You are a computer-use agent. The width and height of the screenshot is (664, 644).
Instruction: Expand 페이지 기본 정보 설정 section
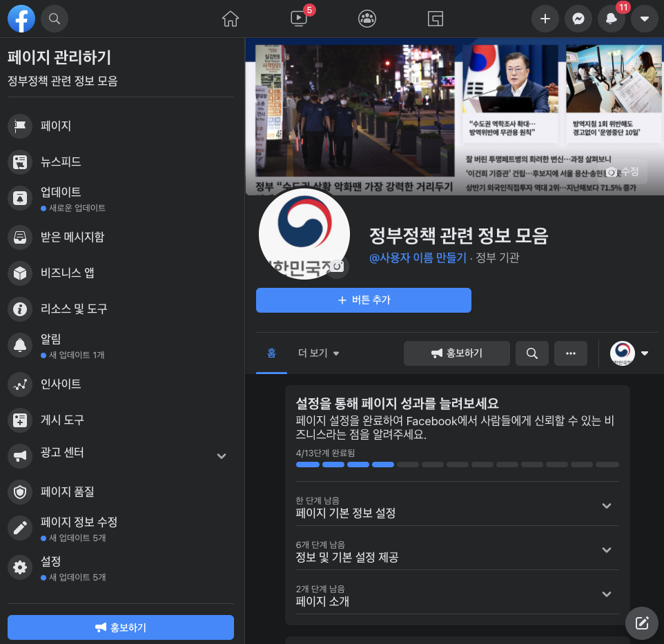pos(458,507)
